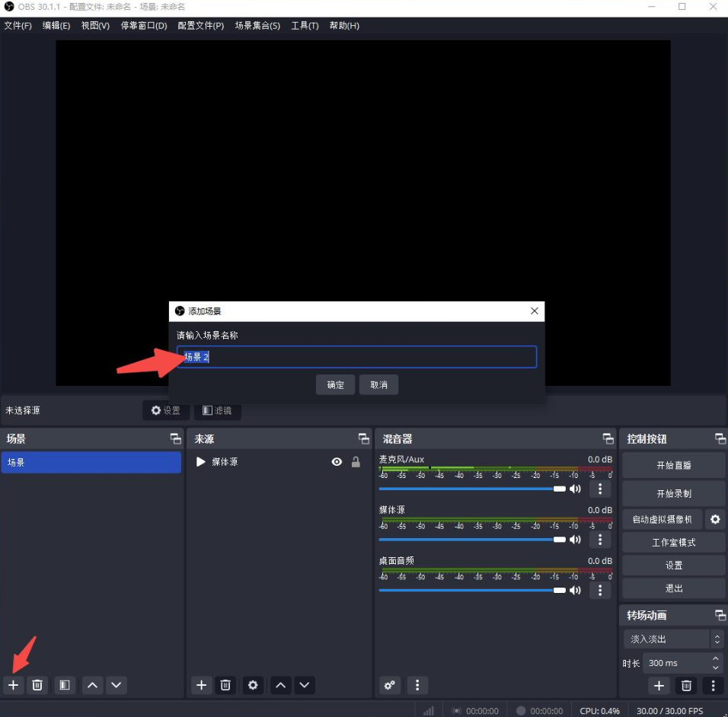728x717 pixels.
Task: Move source up in the list
Action: 280,685
